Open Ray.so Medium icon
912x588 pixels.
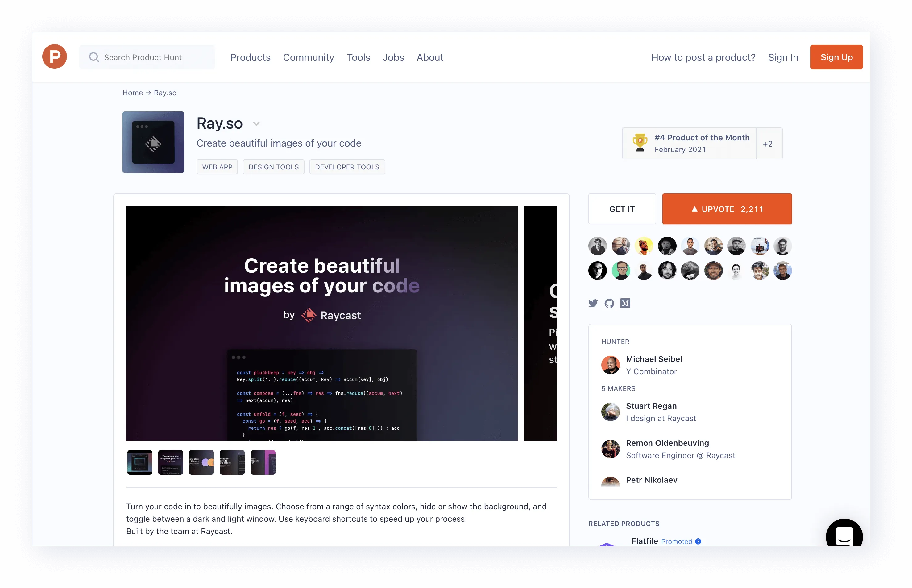pos(625,304)
